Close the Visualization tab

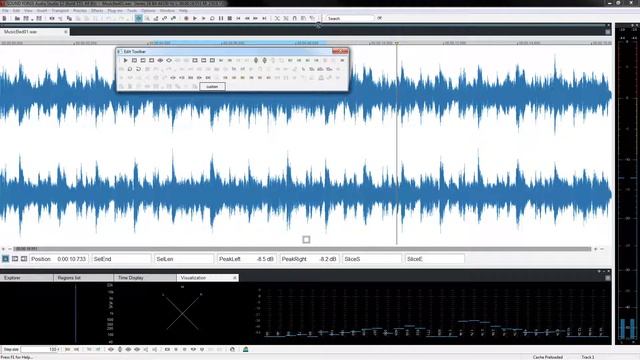235,278
